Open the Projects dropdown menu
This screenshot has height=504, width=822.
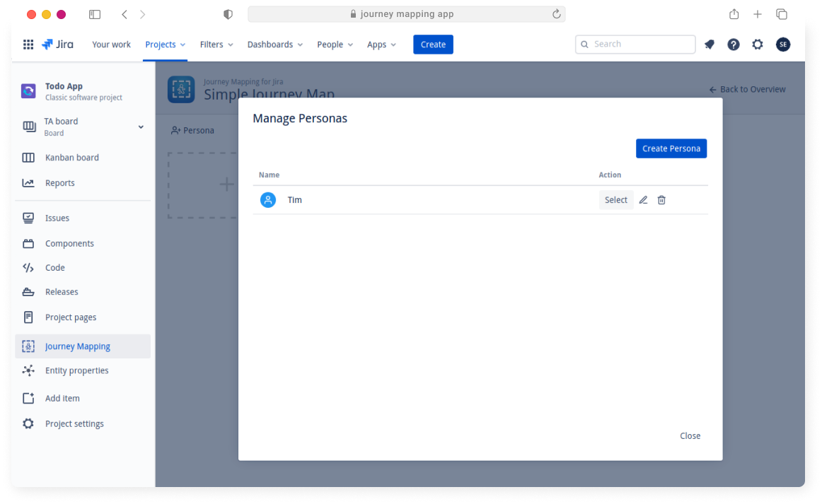165,45
